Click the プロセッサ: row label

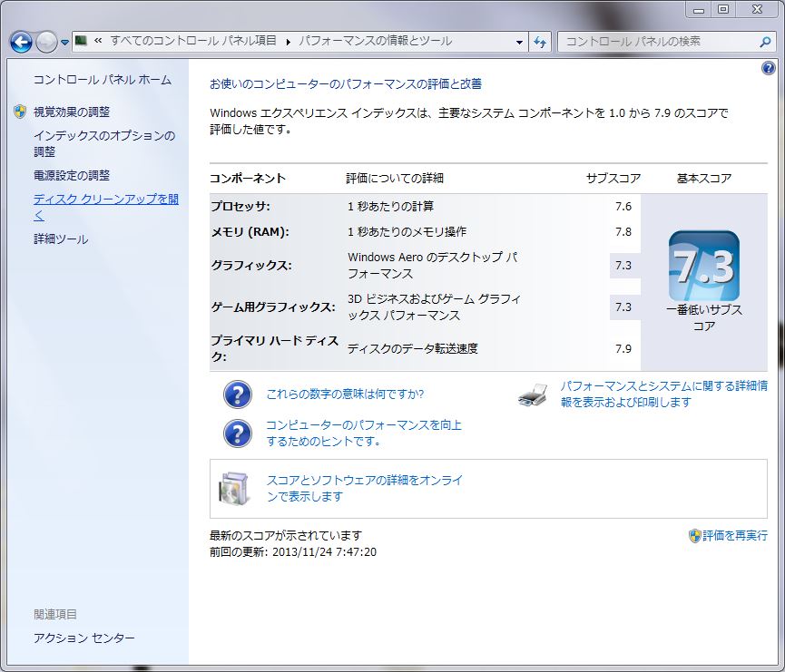click(240, 206)
